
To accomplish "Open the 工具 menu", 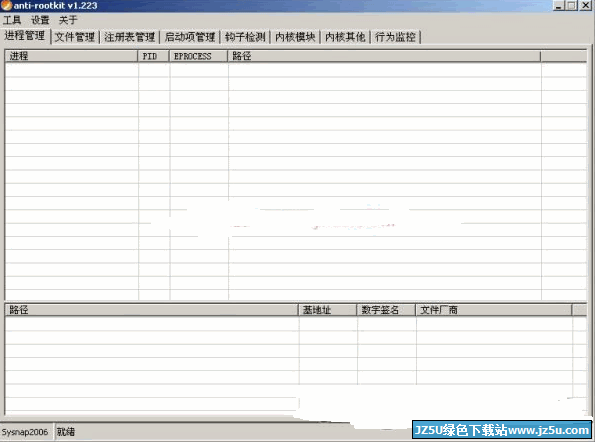I will pyautogui.click(x=12, y=20).
